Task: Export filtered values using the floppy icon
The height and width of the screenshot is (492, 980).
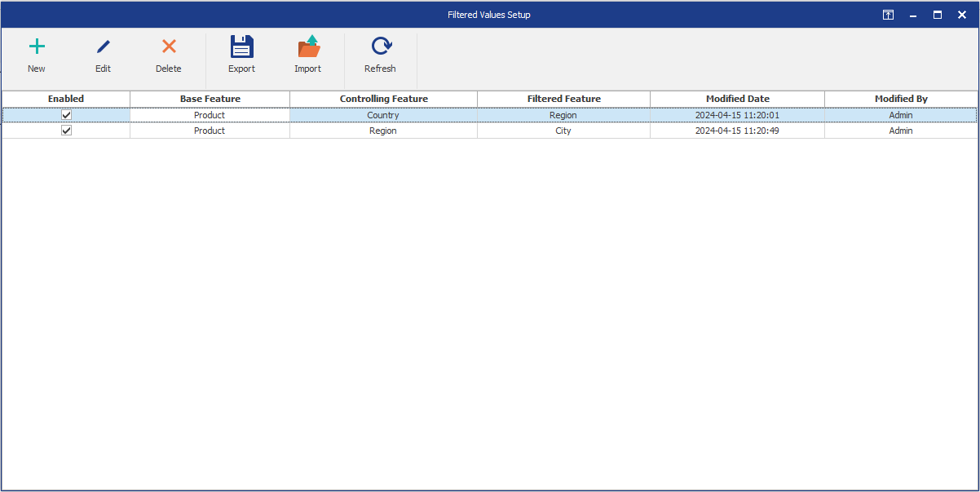Action: pyautogui.click(x=242, y=47)
